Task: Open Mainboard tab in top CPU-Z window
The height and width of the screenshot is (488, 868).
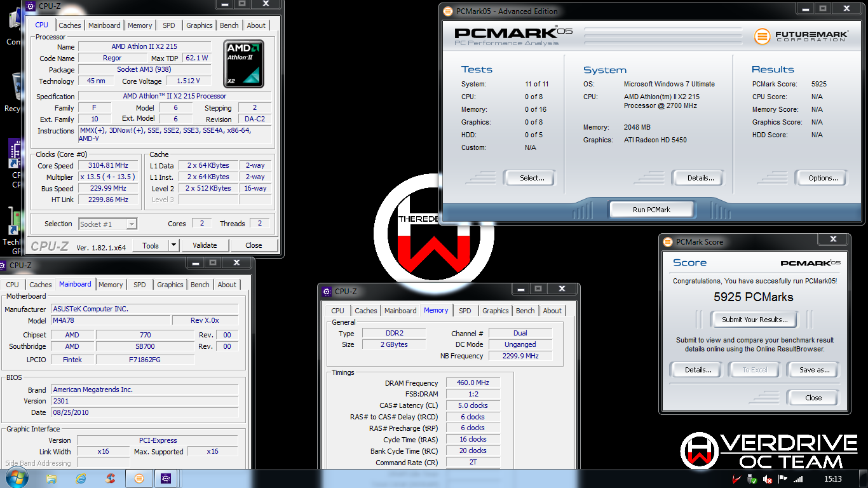Action: pos(104,25)
